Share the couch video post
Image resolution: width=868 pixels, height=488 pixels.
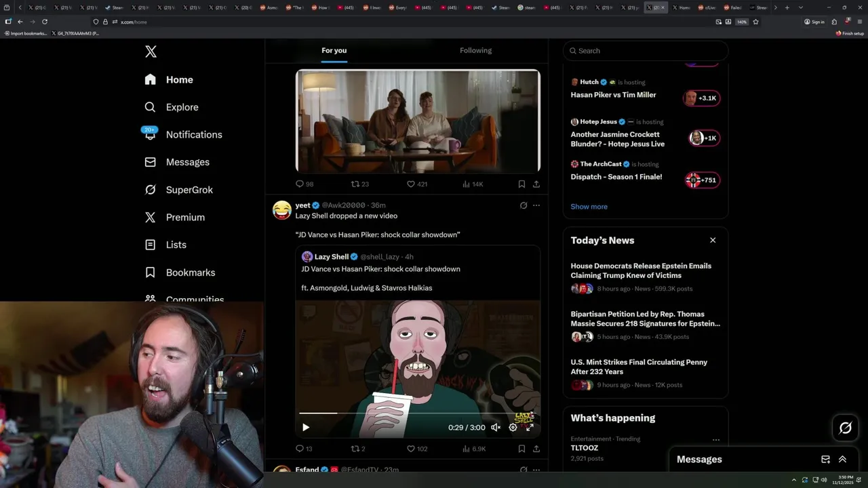coord(536,184)
